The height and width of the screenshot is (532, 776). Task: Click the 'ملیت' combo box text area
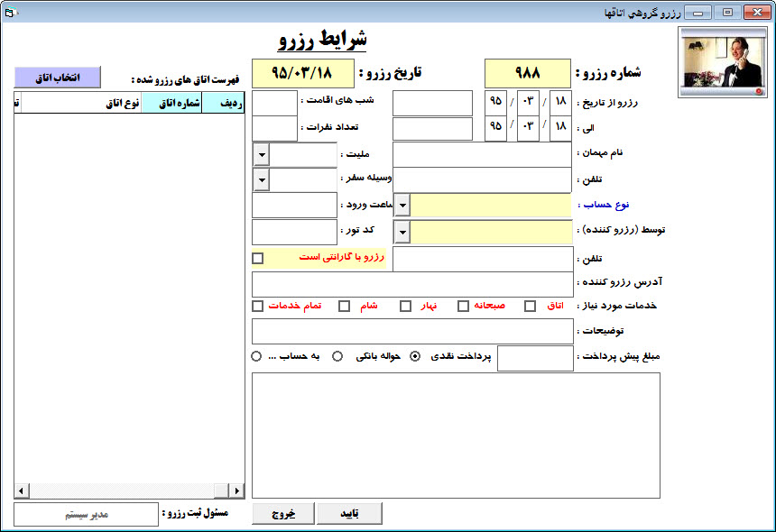pyautogui.click(x=303, y=155)
